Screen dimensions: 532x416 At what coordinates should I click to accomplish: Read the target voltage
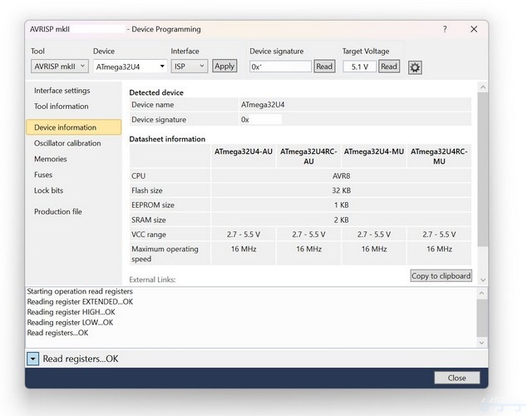(388, 67)
